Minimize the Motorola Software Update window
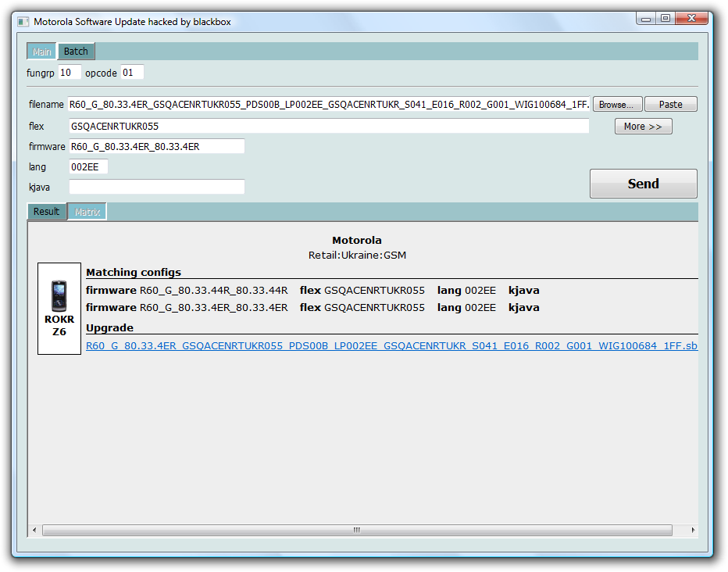This screenshot has height=572, width=728. (645, 19)
